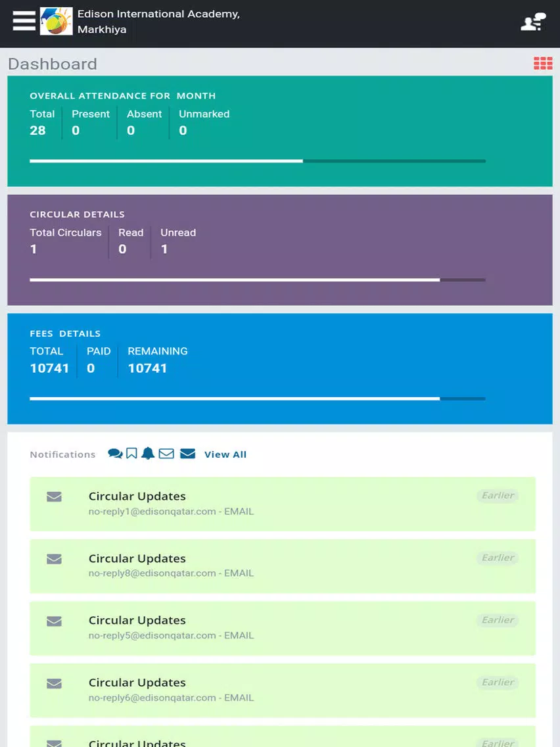This screenshot has height=747, width=560.
Task: Click envelope icon of no-reply6 notification
Action: coord(55,684)
